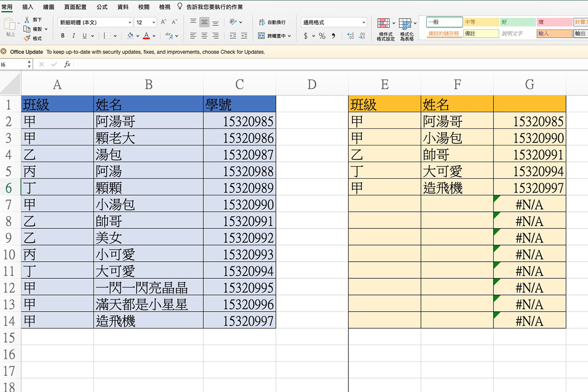Click the Format Painter (格式) brush icon

point(27,37)
